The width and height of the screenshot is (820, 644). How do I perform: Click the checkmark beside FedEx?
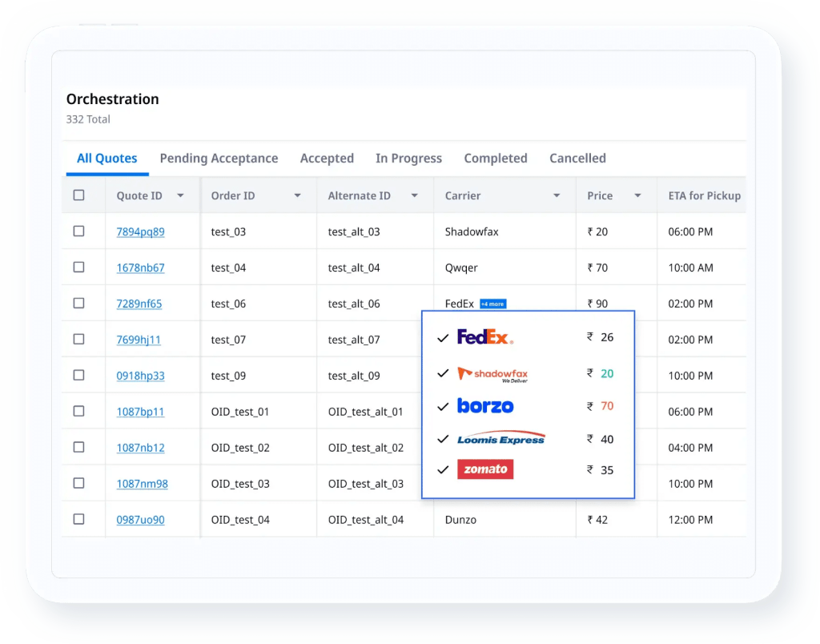tap(443, 337)
